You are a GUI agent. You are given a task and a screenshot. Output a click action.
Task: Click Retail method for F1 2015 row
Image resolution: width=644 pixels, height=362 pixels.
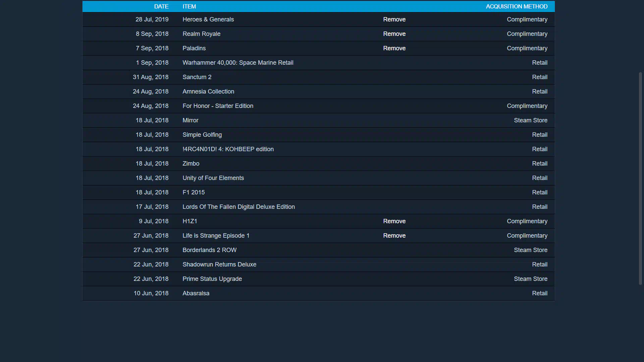540,192
